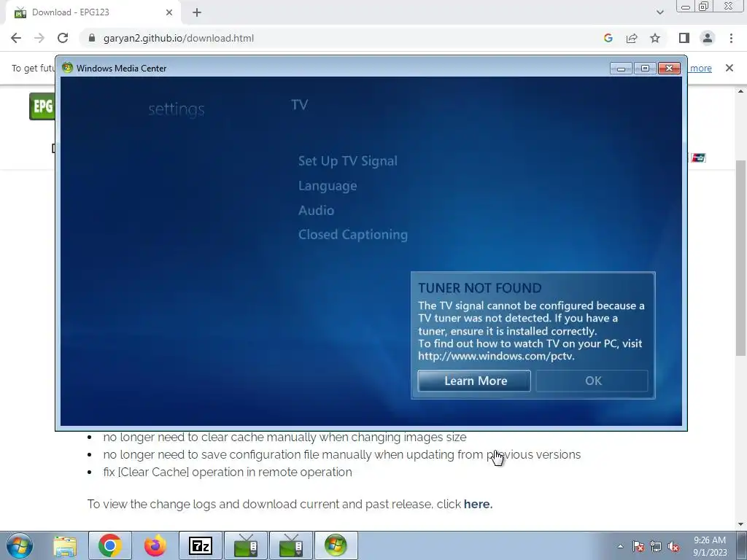This screenshot has width=747, height=560.
Task: Click first EPG123 TV taskbar icon
Action: [x=246, y=545]
